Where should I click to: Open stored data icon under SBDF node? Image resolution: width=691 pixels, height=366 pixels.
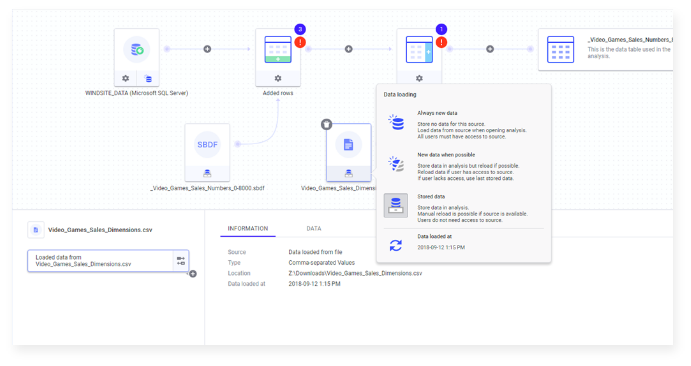[207, 174]
